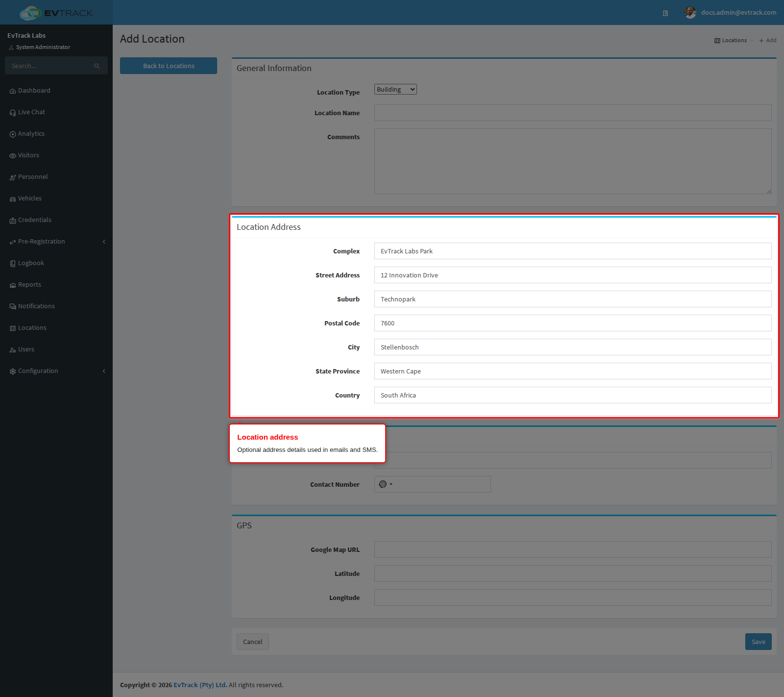The height and width of the screenshot is (697, 784).
Task: Click the sidebar Search box
Action: coord(56,66)
